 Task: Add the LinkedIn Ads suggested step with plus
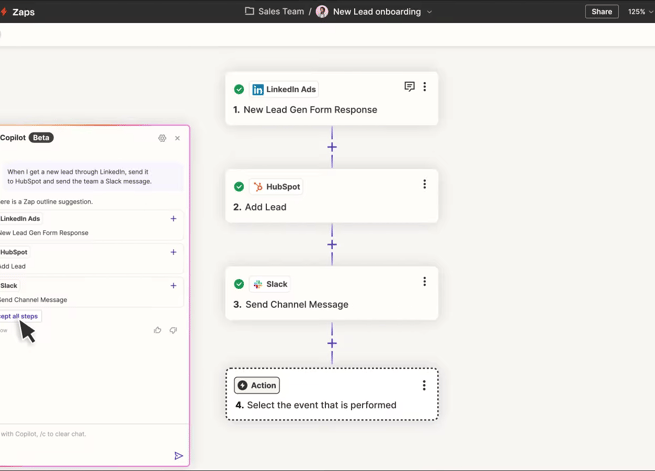pyautogui.click(x=173, y=219)
